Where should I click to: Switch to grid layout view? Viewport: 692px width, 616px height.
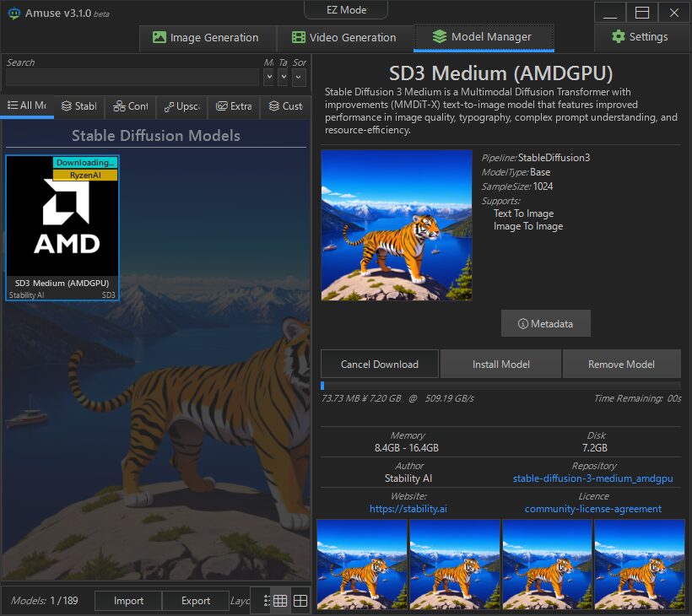pos(281,600)
